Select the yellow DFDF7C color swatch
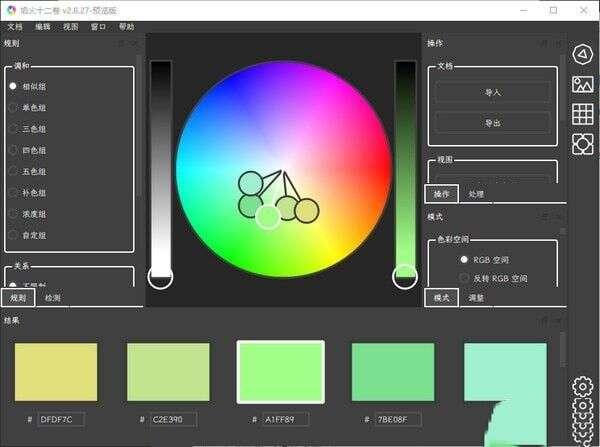Image resolution: width=600 pixels, height=447 pixels. coord(56,372)
